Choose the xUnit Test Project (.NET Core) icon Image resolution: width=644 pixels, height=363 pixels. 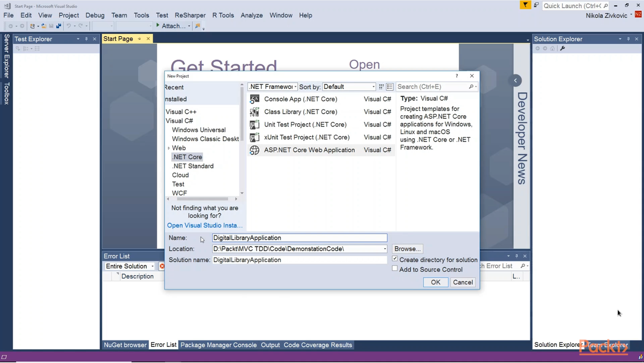point(254,137)
